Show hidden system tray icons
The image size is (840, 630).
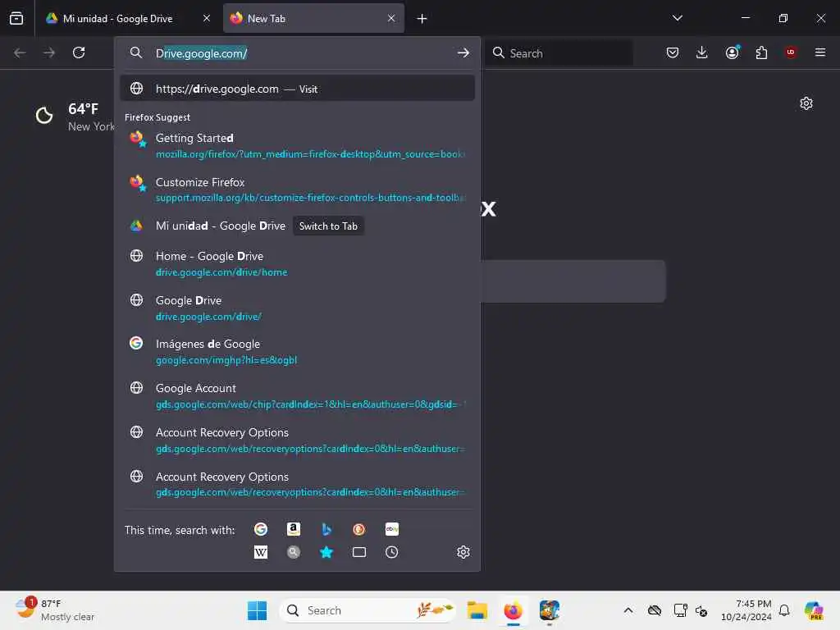click(628, 610)
